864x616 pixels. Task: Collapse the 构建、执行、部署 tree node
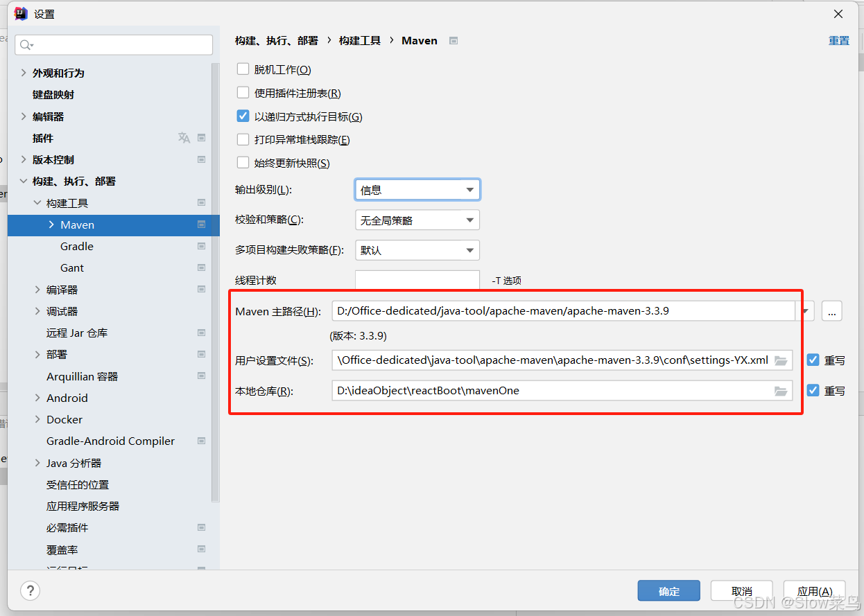click(24, 182)
